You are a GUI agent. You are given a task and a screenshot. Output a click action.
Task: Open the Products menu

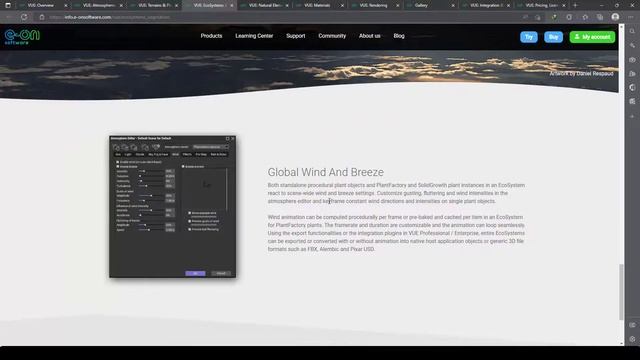211,36
